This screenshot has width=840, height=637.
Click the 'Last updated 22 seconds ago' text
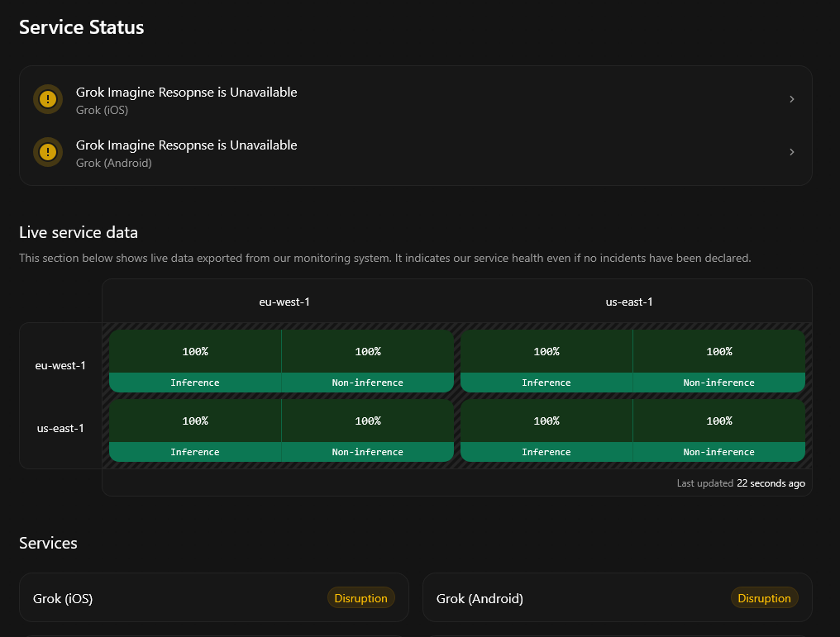click(x=741, y=483)
